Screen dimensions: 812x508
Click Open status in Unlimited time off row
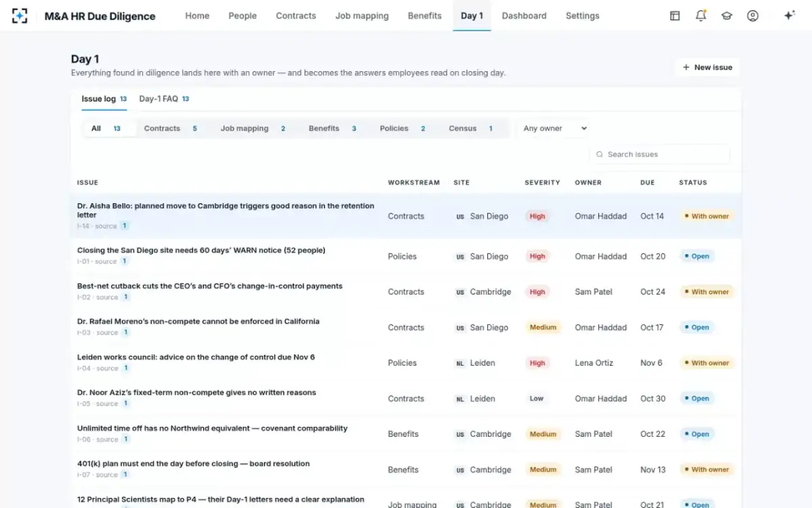click(x=696, y=434)
